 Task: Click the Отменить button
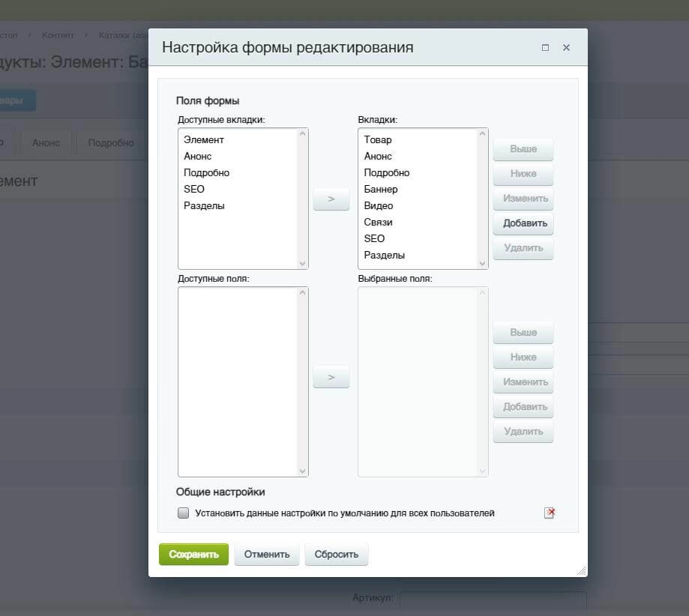(x=267, y=555)
